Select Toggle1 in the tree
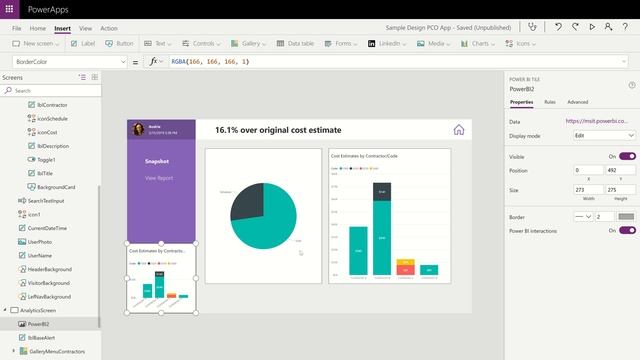640x360 pixels. (x=46, y=160)
